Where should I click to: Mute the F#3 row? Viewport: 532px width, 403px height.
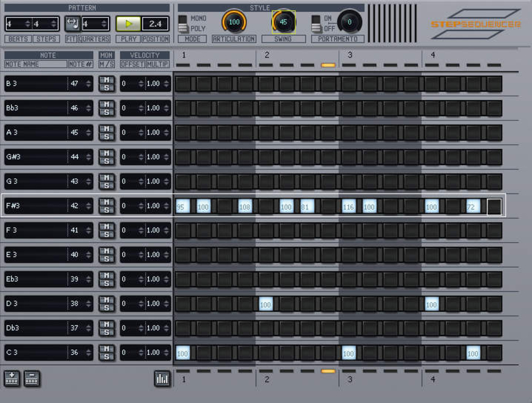point(106,202)
